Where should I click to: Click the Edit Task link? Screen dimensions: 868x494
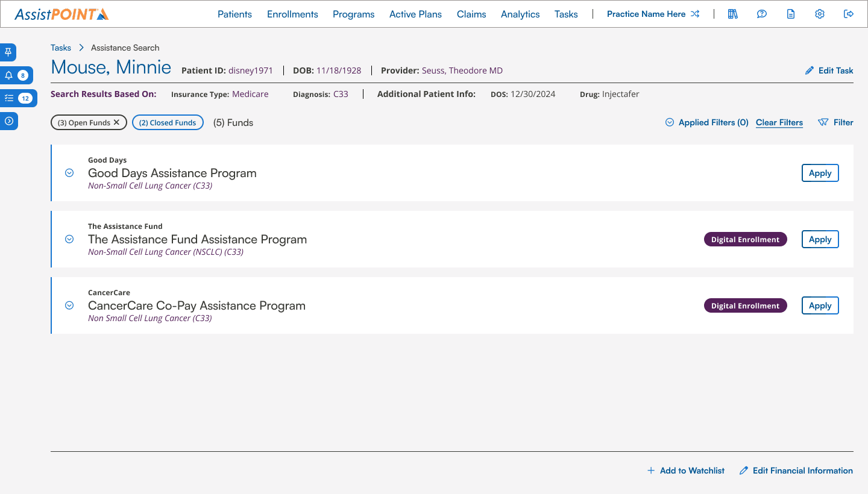click(835, 70)
